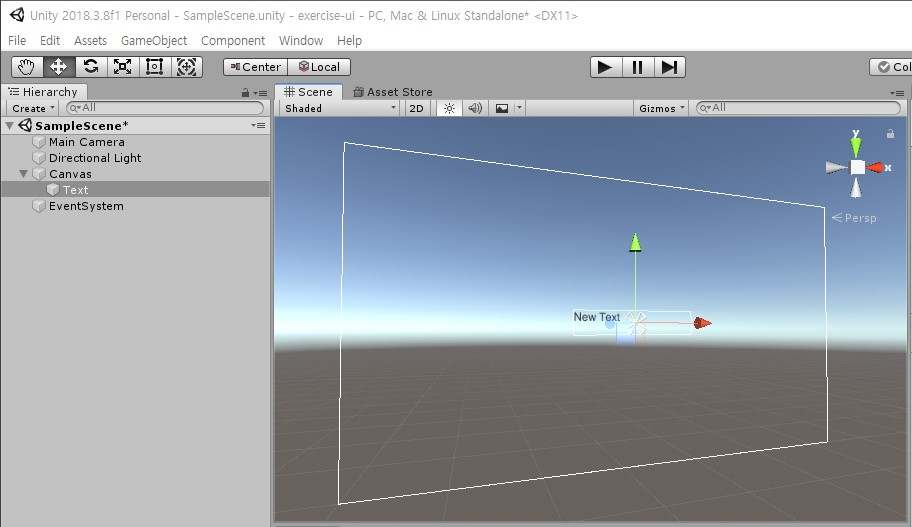
Task: Select the Text object in Hierarchy
Action: click(x=76, y=190)
